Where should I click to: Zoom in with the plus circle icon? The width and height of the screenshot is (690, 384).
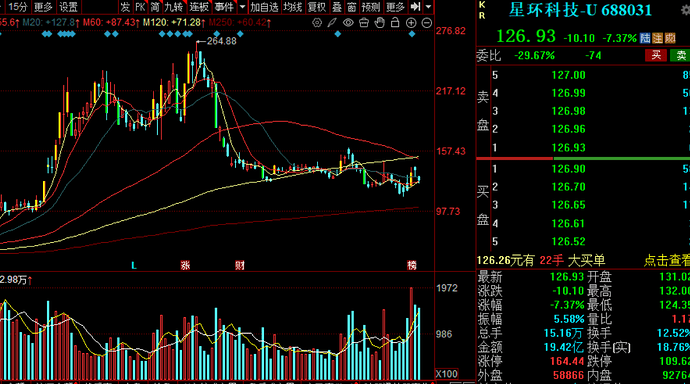tap(411, 23)
